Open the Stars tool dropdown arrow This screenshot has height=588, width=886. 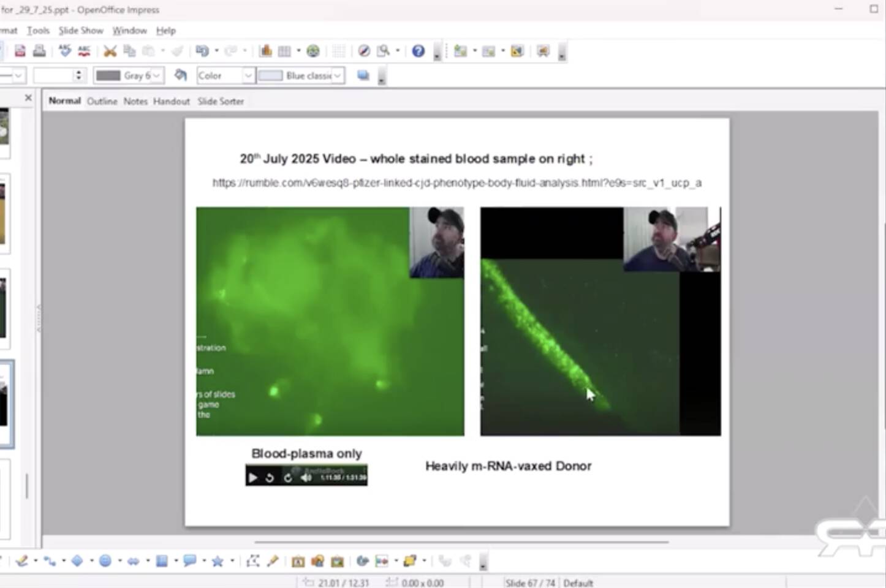[x=232, y=560]
